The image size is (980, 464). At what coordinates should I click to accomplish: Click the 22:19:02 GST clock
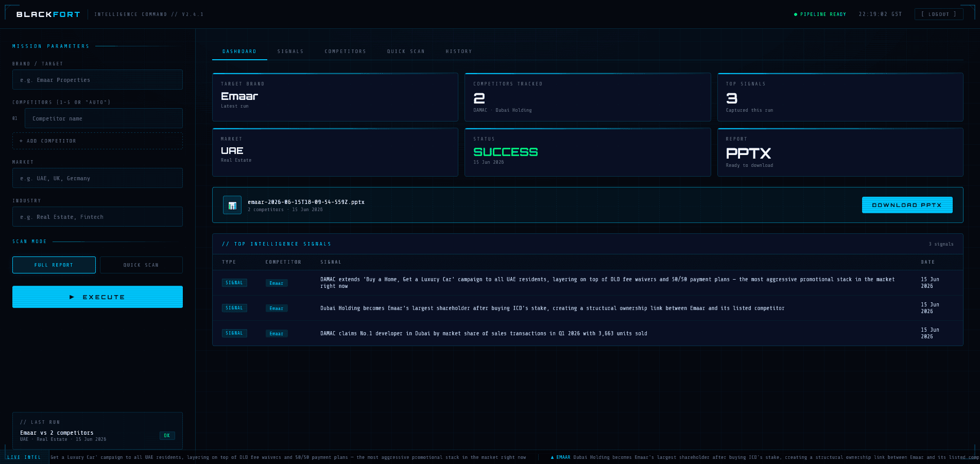(x=880, y=14)
